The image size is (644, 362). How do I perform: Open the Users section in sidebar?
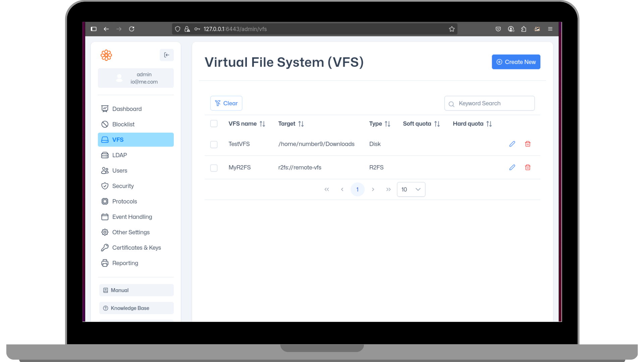(x=120, y=171)
